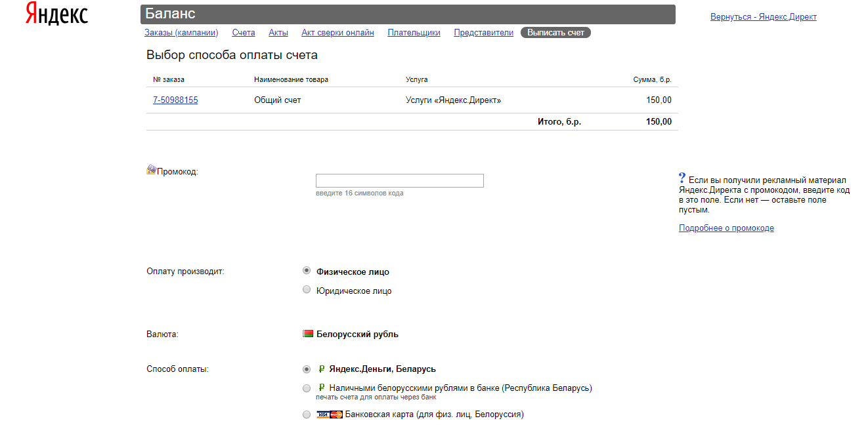
Task: Select Яндекс.Деньги, Беларусь payment option
Action: pos(307,369)
